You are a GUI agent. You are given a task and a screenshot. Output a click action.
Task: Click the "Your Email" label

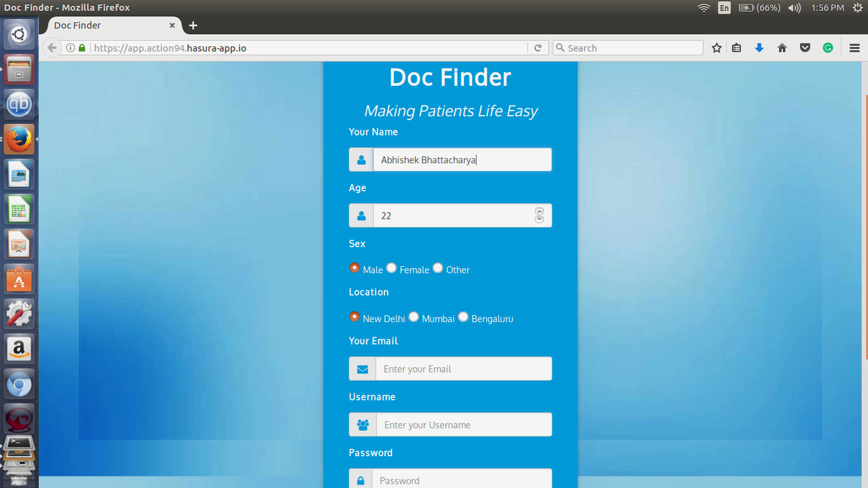373,341
